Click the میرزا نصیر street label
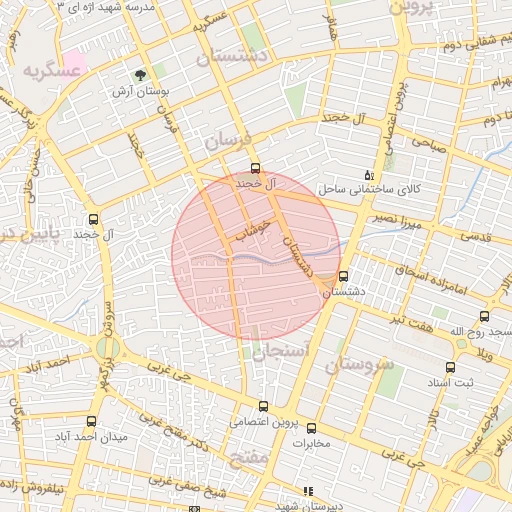Screen dimensions: 512x512 click(397, 221)
